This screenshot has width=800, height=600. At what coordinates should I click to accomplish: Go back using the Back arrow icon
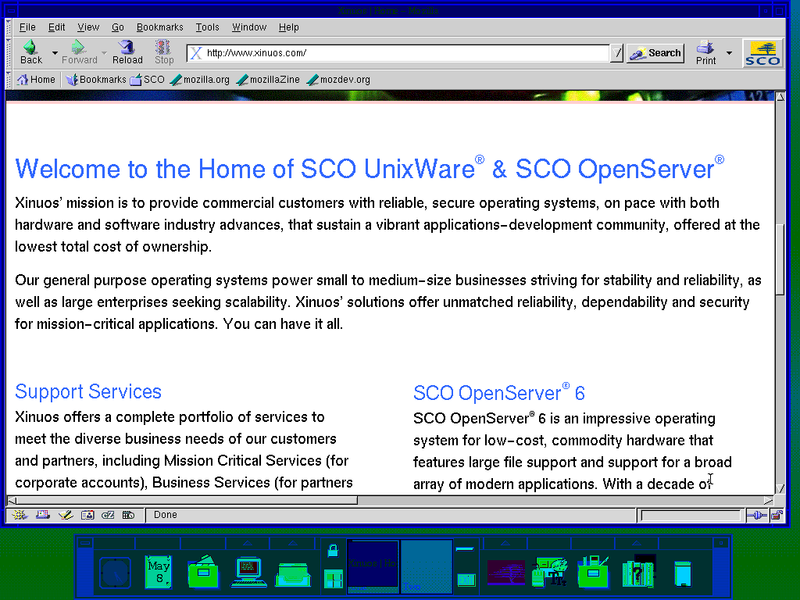31,47
